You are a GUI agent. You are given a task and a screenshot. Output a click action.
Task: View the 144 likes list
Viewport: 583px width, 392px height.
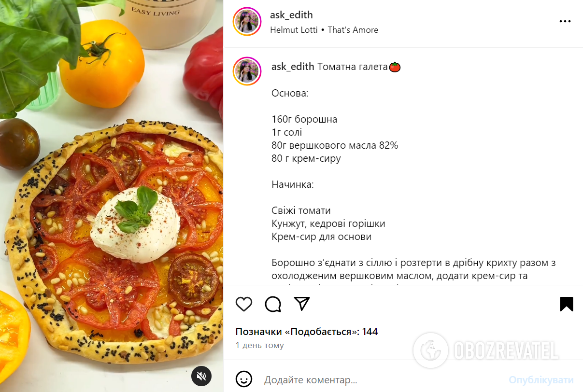[307, 332]
